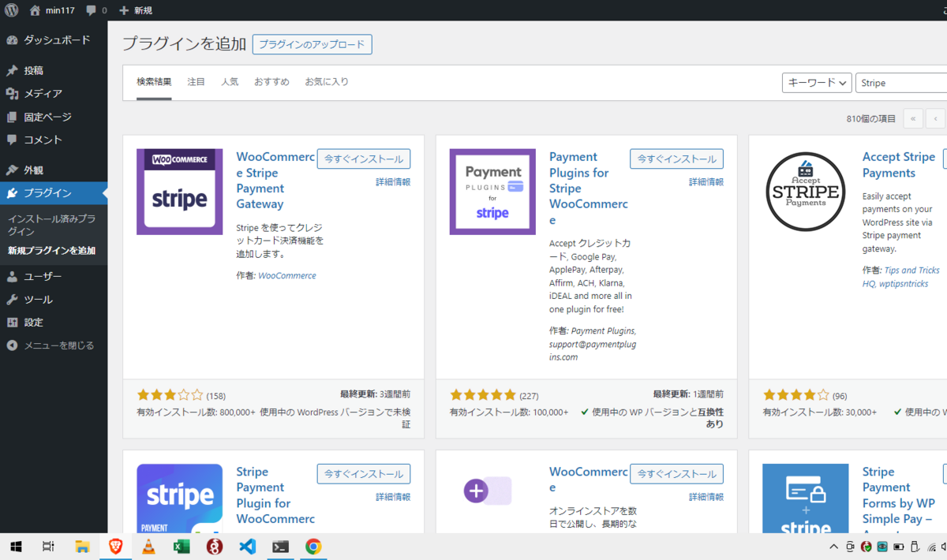Image resolution: width=947 pixels, height=560 pixels.
Task: Open 詳細情報 for Payment Plugins for Stripe
Action: pyautogui.click(x=706, y=181)
